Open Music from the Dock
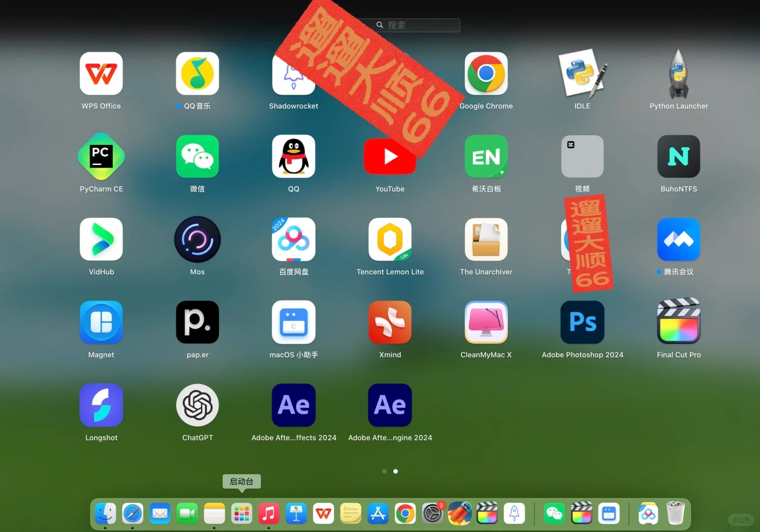The image size is (760, 532). [269, 514]
